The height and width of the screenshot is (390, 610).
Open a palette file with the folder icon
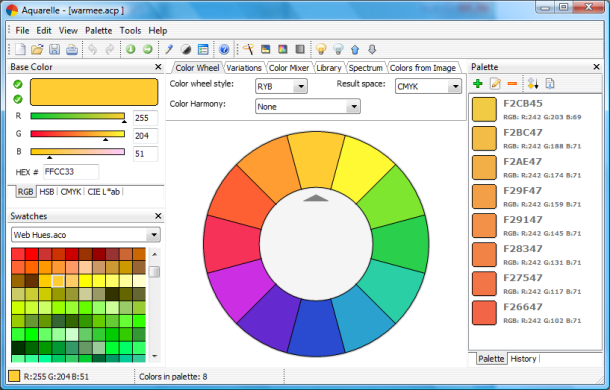[x=37, y=49]
